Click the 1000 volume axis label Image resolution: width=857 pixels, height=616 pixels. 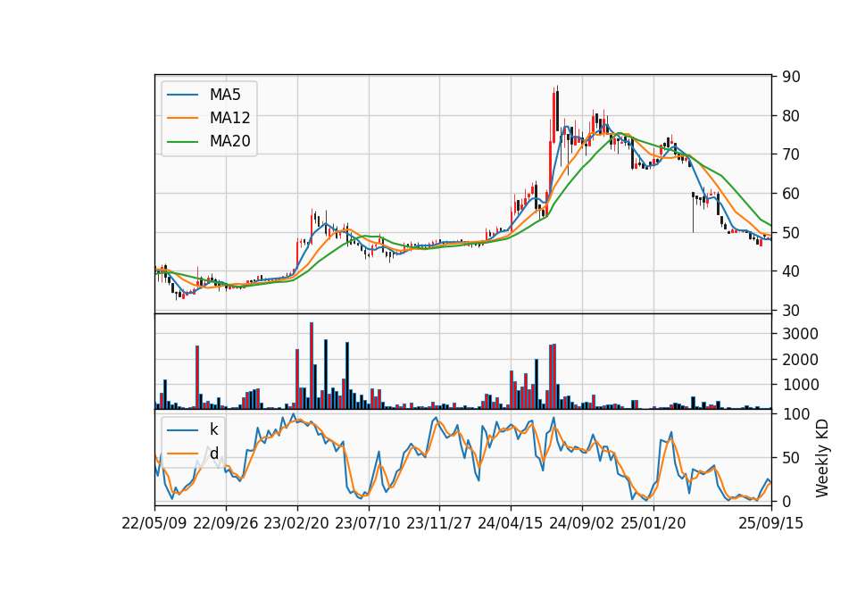[800, 385]
